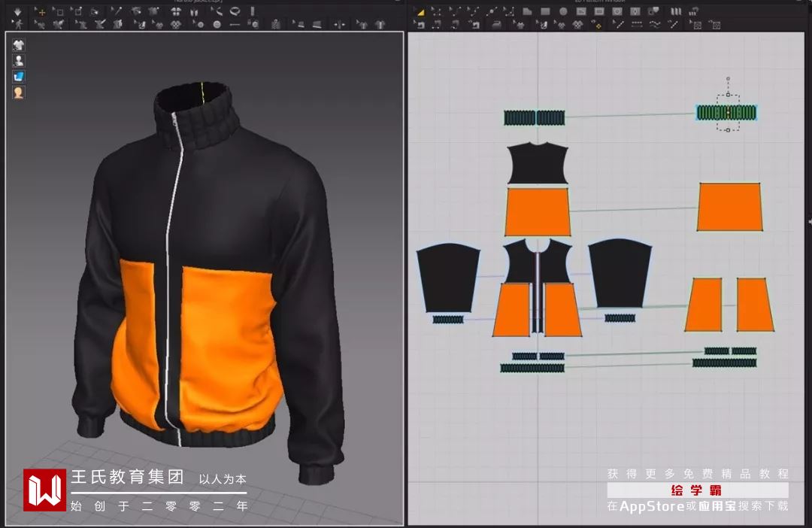Toggle the orange avatar head render-style icon
Screen dimensions: 812x528
click(19, 93)
